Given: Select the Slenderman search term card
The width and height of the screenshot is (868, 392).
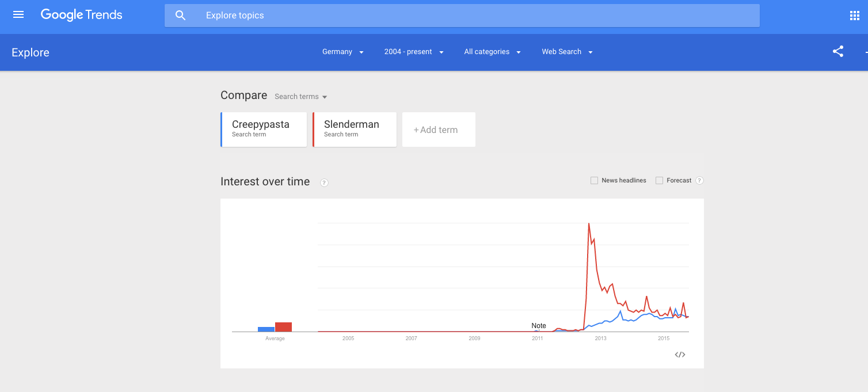Looking at the screenshot, I should point(355,130).
